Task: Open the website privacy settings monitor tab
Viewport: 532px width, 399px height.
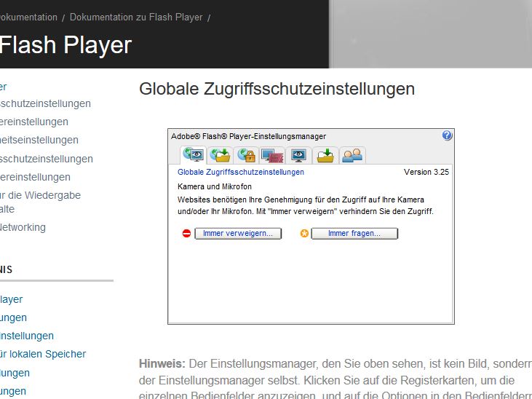Action: [x=298, y=156]
